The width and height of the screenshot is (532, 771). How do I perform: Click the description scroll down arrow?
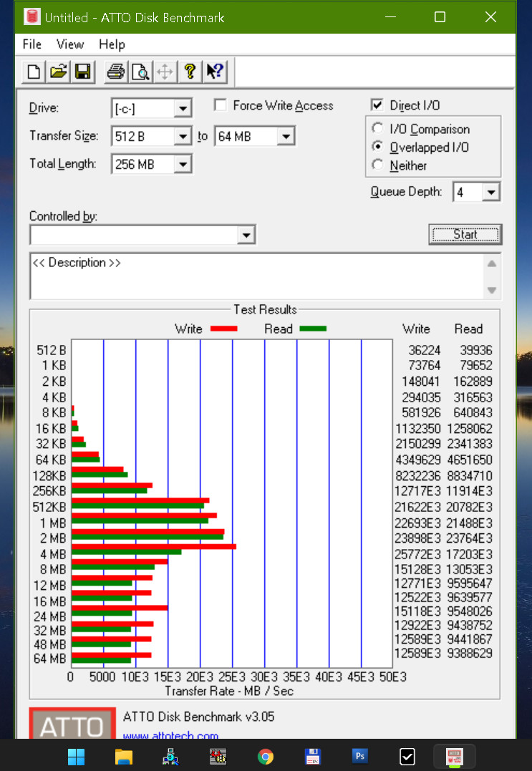pos(492,290)
